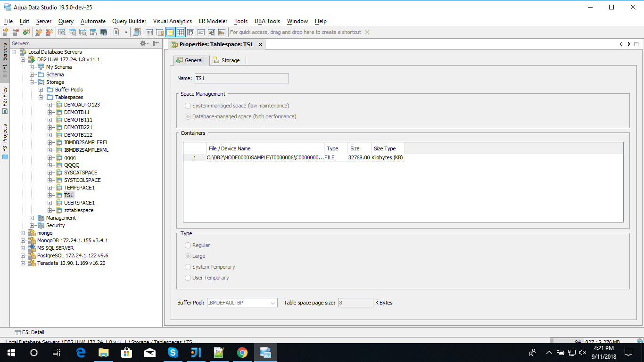Image resolution: width=644 pixels, height=362 pixels.
Task: Click the form list layout toolbar icon
Action: pyautogui.click(x=201, y=32)
